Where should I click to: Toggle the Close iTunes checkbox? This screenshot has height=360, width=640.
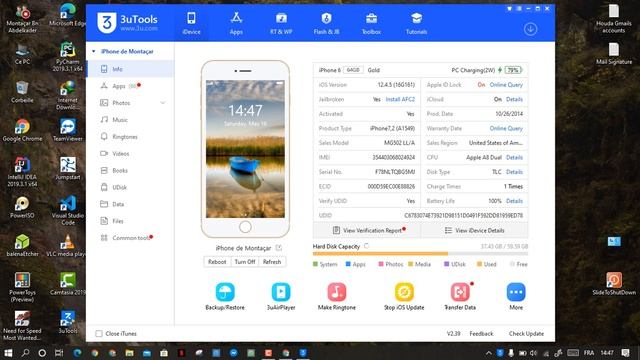coord(99,333)
